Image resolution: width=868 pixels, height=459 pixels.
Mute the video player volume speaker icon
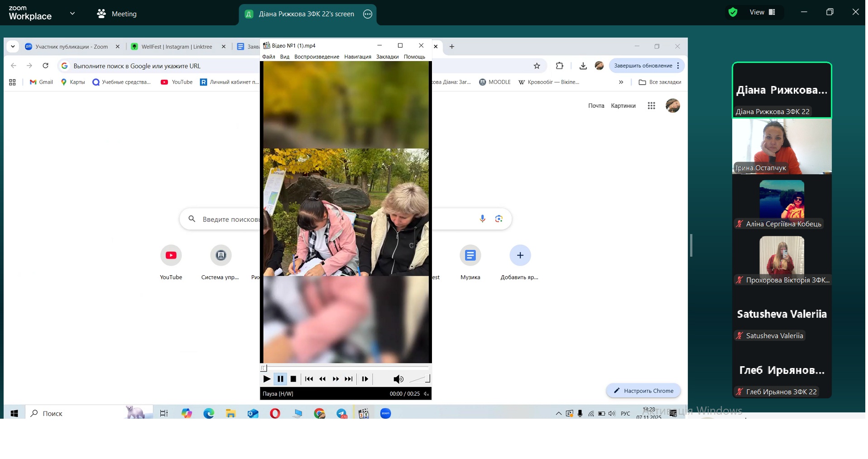click(x=398, y=379)
